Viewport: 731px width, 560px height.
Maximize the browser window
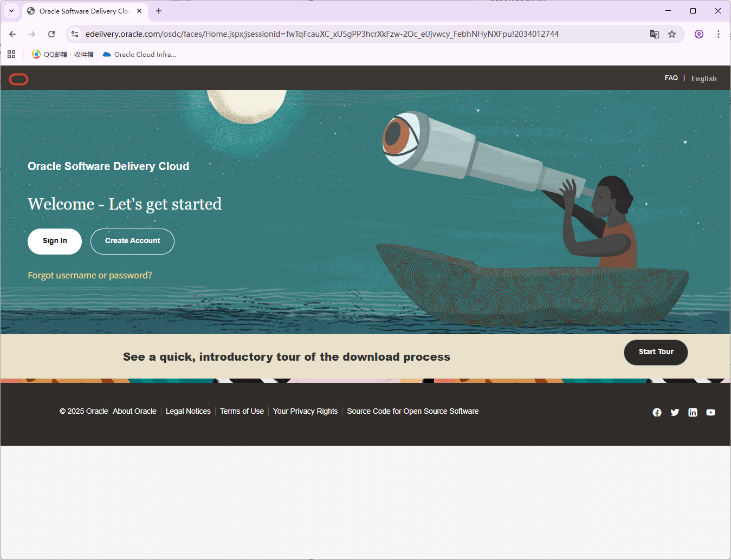[x=693, y=11]
